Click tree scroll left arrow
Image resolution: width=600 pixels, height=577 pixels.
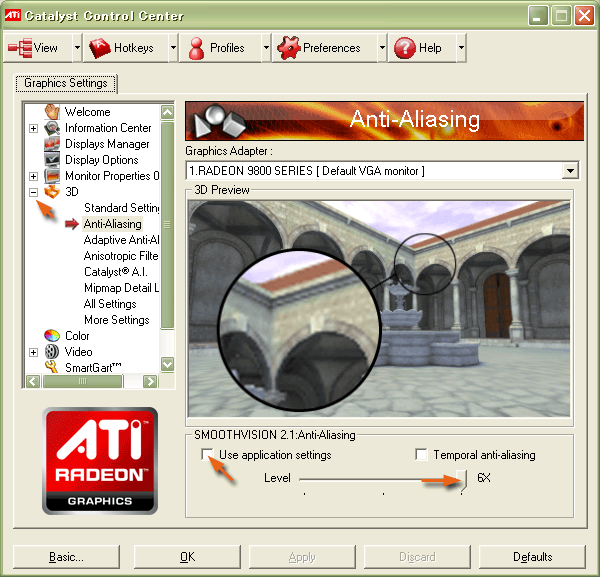click(x=33, y=381)
